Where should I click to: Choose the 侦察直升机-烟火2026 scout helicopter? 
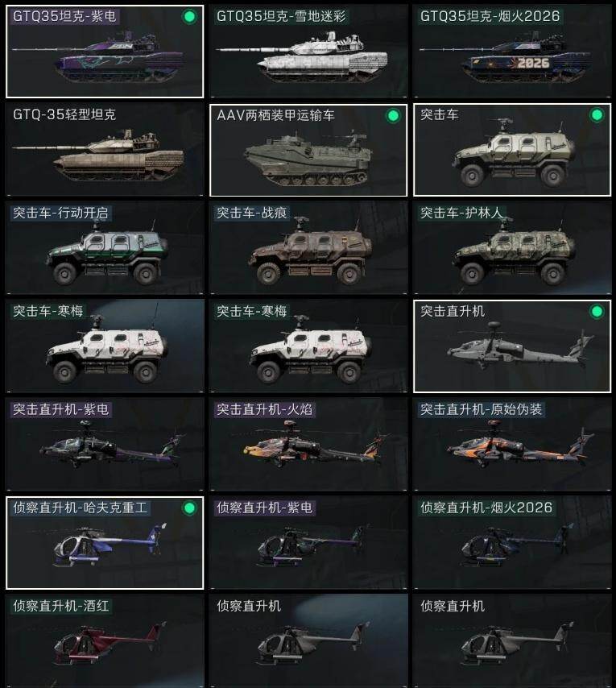[512, 543]
